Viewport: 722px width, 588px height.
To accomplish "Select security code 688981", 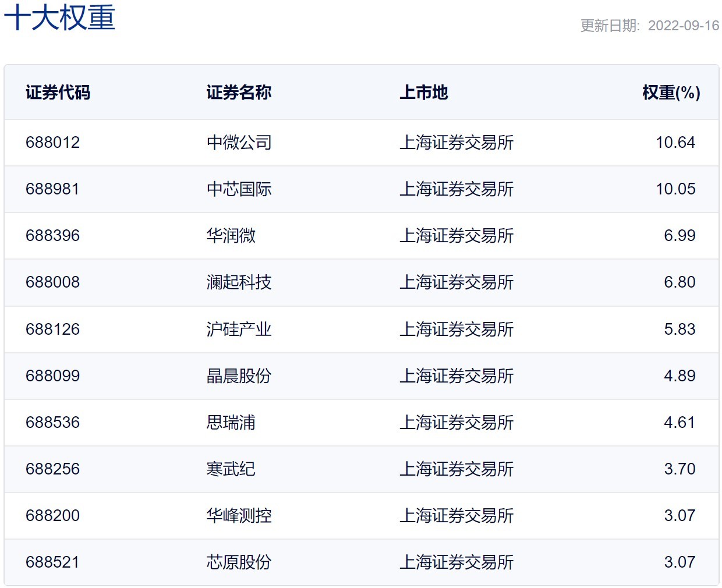I will point(52,189).
